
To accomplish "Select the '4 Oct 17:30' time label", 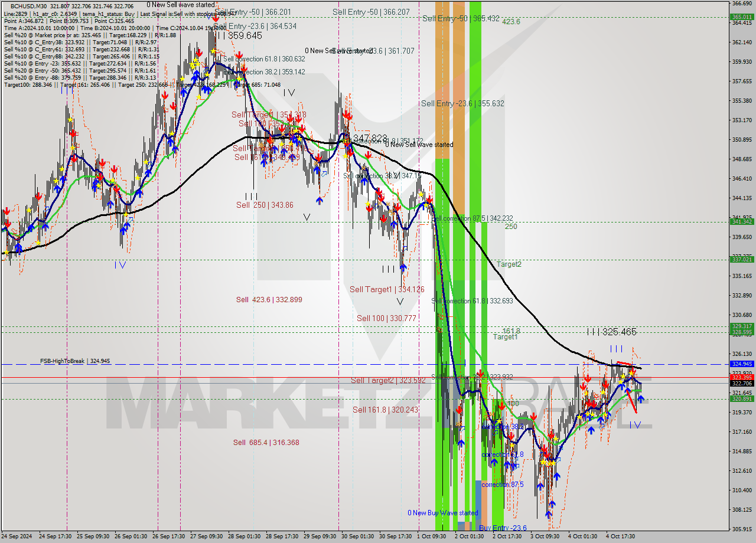I will [621, 537].
